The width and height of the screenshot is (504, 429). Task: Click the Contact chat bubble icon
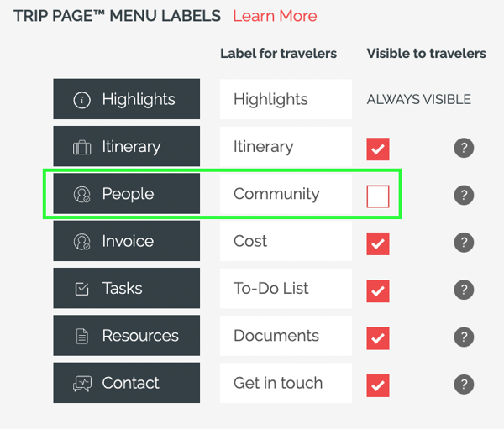tap(82, 384)
